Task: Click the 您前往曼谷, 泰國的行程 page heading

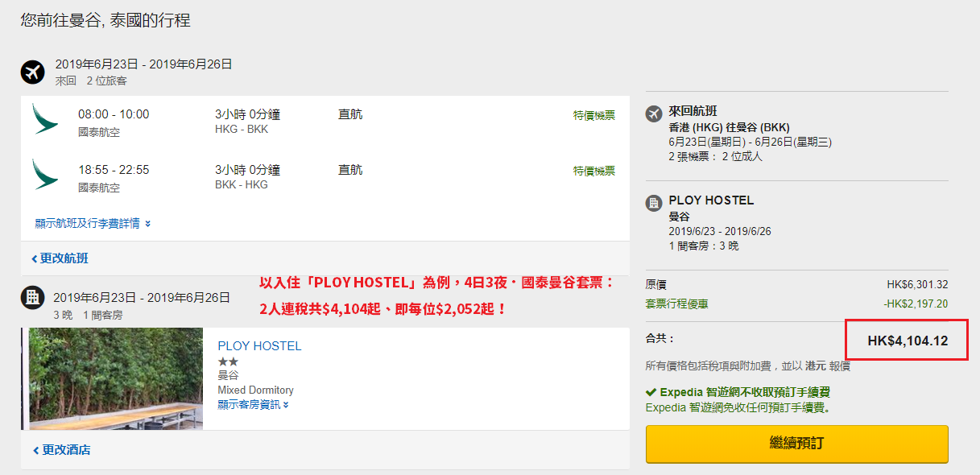Action: coord(105,20)
